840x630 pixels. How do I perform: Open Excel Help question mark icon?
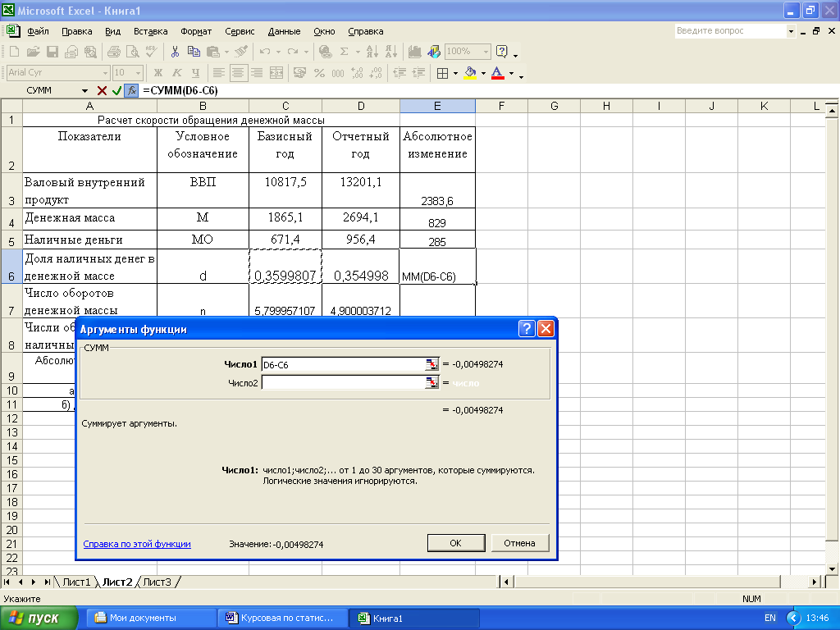[x=502, y=52]
